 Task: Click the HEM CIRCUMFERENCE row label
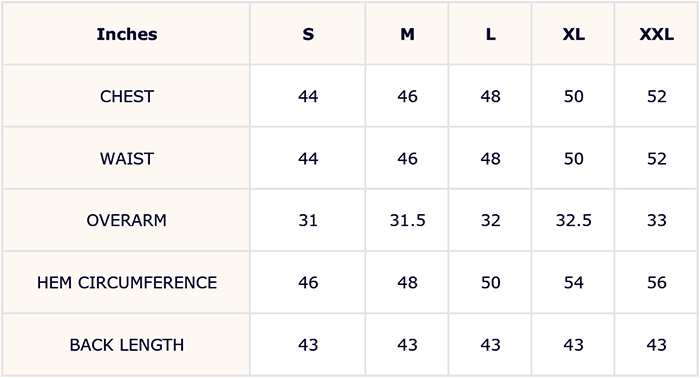point(127,282)
